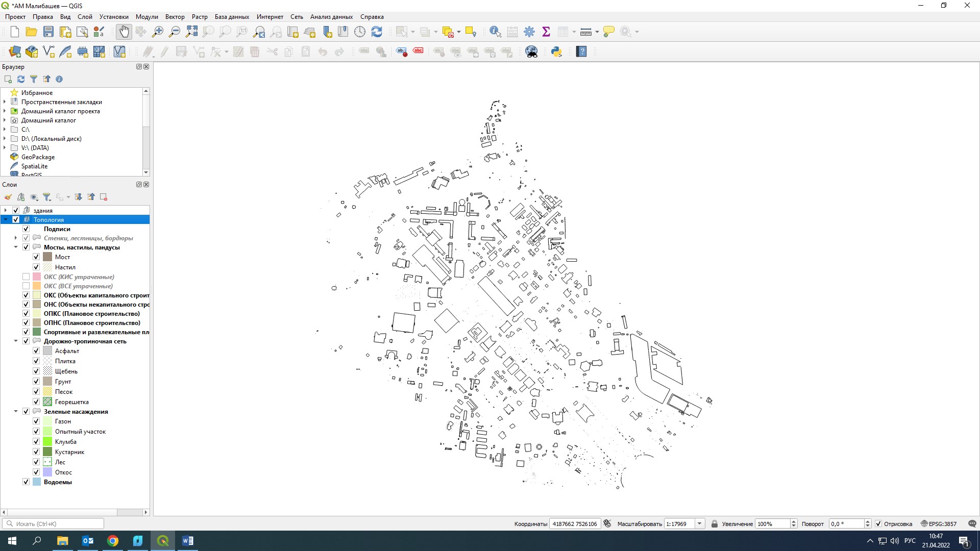This screenshot has width=980, height=551.
Task: Click the layers panel filter legend icon
Action: pos(47,197)
